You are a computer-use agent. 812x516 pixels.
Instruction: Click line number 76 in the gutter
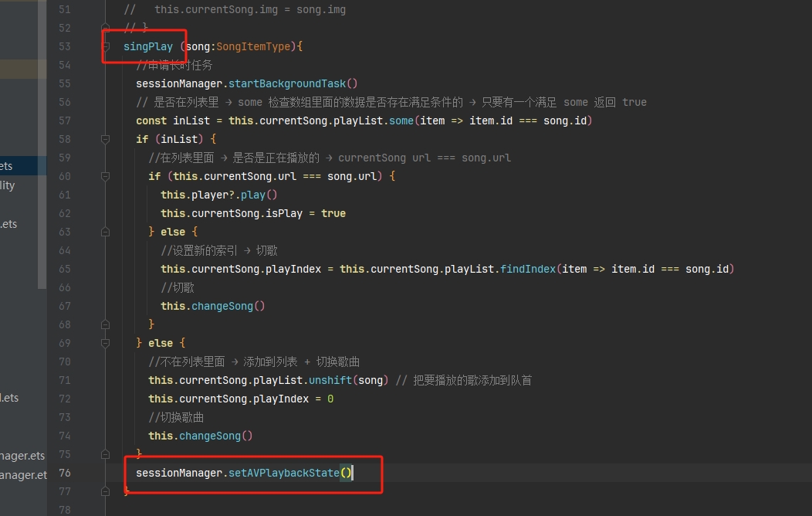tap(64, 473)
